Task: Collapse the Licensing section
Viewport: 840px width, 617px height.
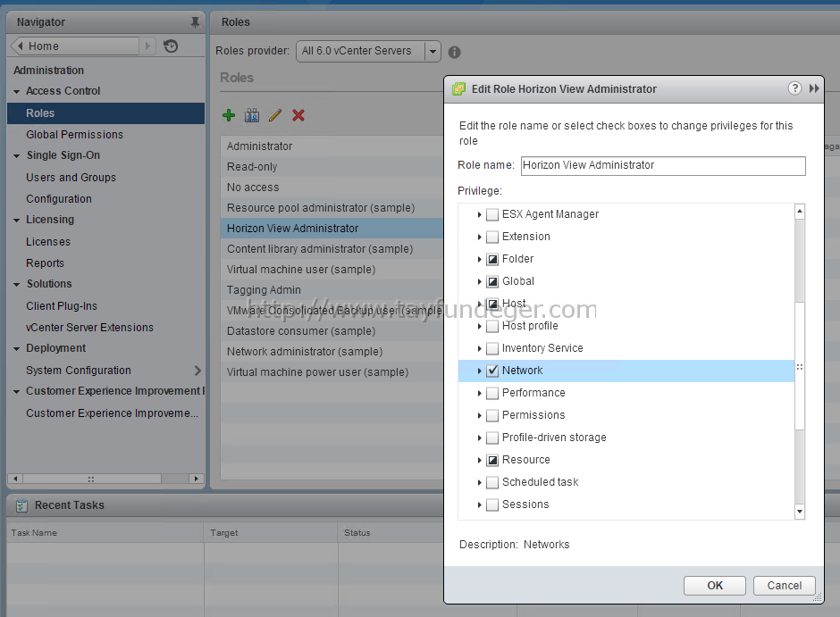Action: (17, 220)
